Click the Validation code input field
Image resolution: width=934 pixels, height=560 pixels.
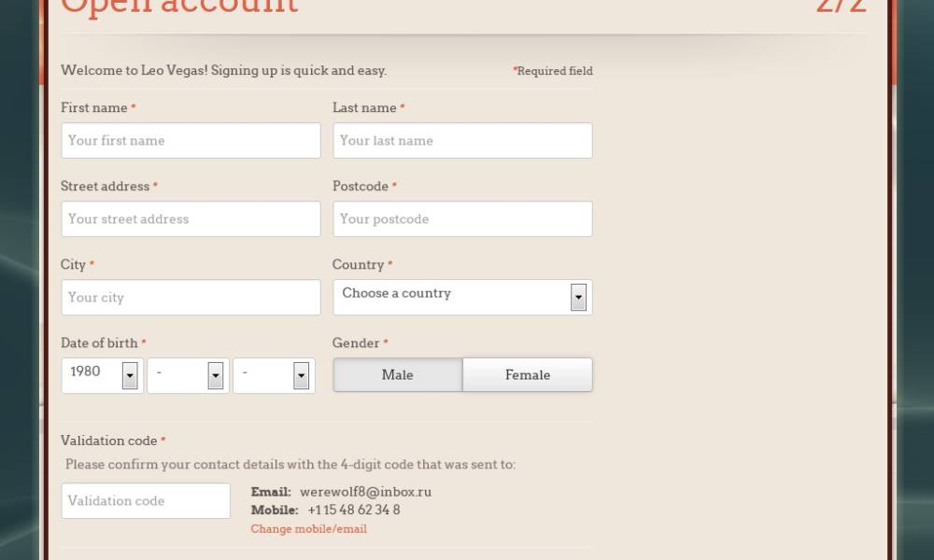[x=146, y=501]
